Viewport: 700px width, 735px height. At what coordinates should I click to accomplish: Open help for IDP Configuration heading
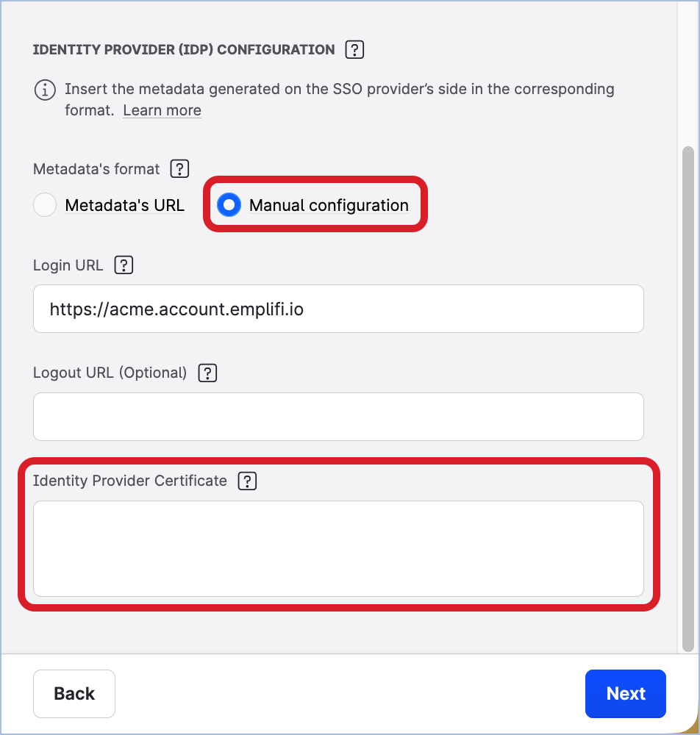(354, 50)
